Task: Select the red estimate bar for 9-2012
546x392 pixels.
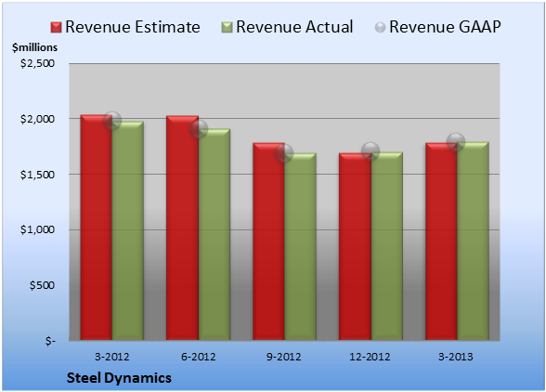Action: pyautogui.click(x=269, y=242)
